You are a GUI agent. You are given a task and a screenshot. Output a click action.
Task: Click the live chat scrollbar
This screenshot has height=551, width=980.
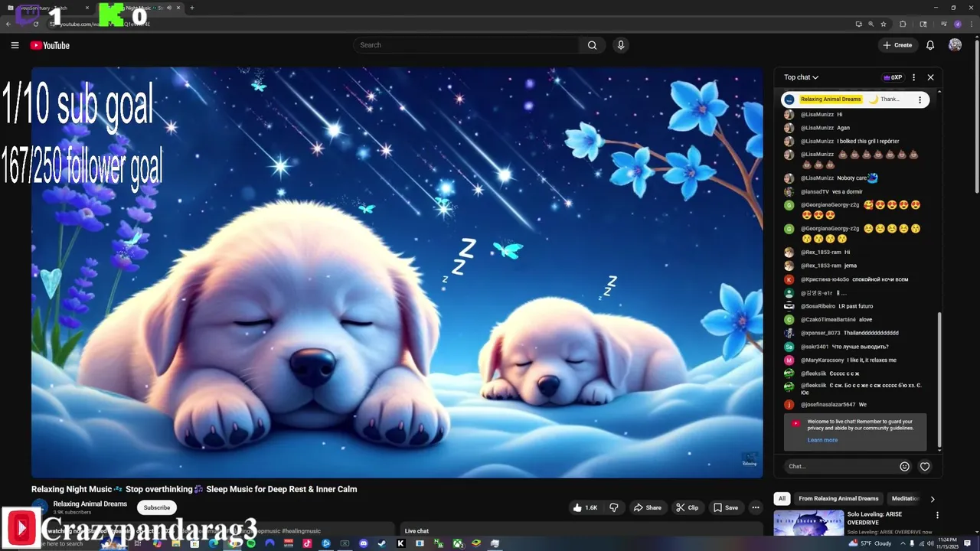tap(939, 380)
